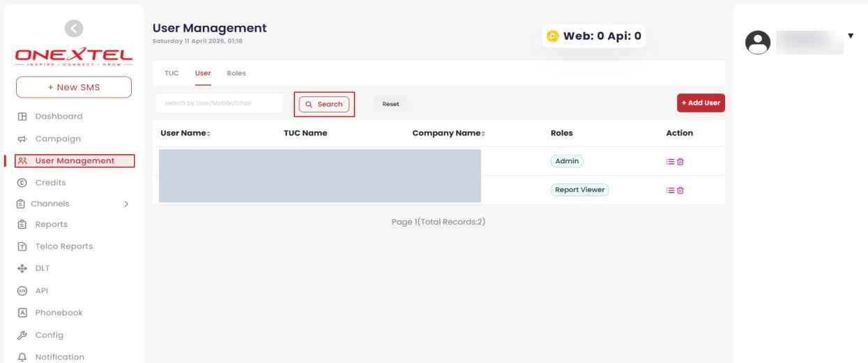
Task: Click the Channels clipboard icon
Action: coord(20,204)
